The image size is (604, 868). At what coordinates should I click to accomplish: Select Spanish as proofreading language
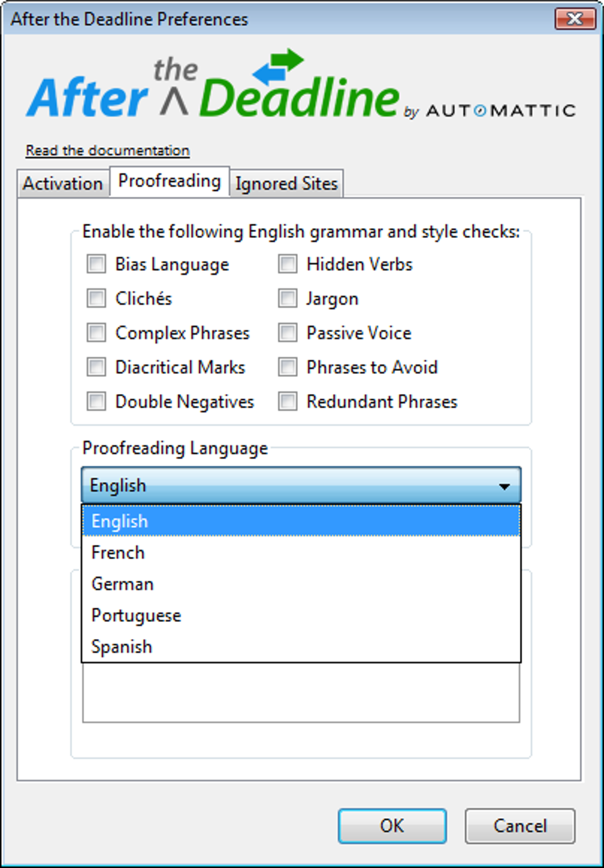(x=301, y=647)
